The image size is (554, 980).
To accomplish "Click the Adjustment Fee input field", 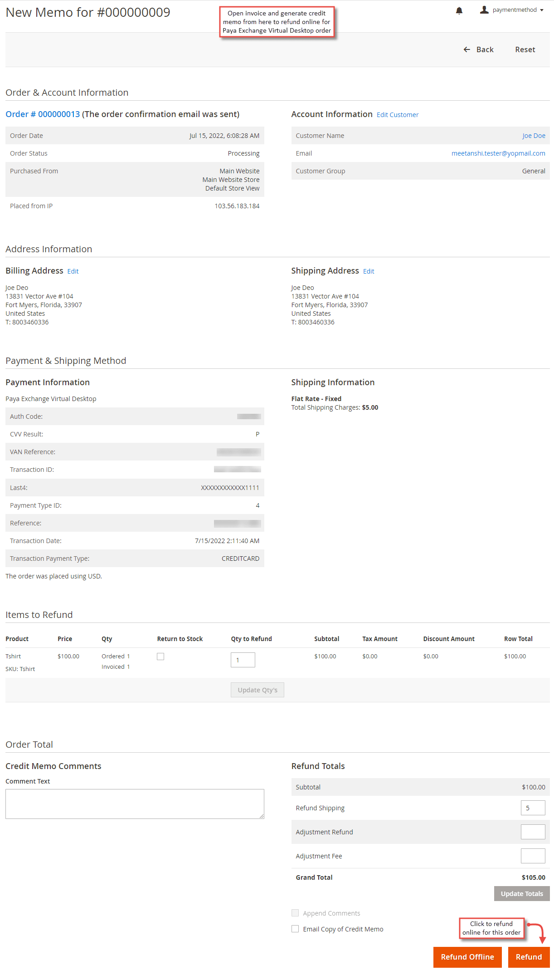I will click(x=533, y=856).
